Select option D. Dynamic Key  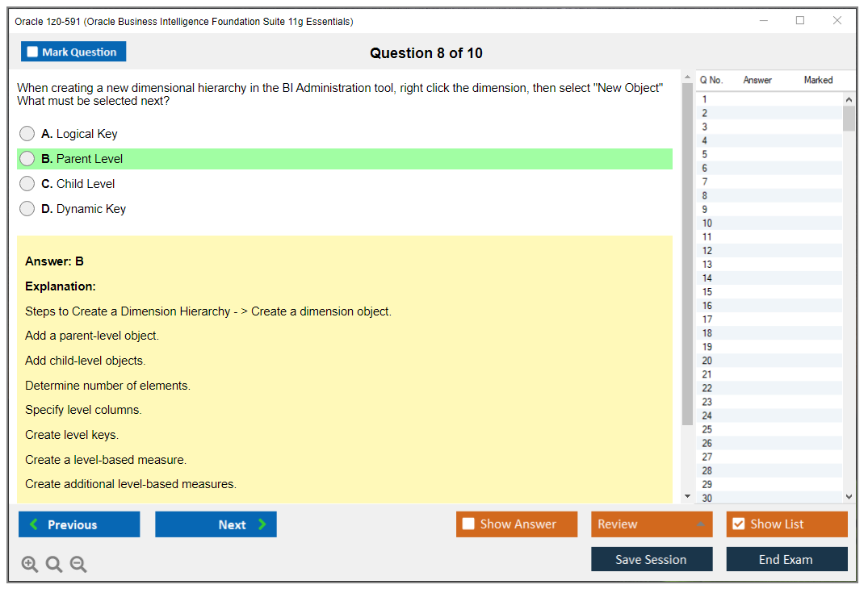coord(27,209)
